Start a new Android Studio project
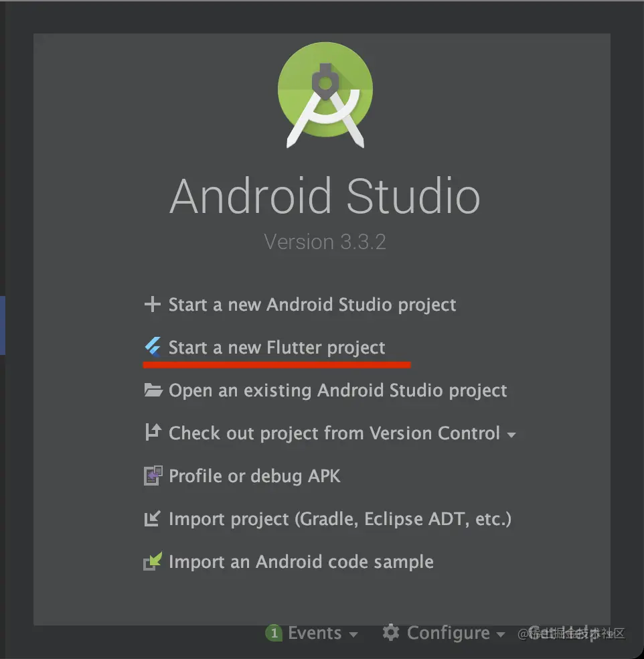Image resolution: width=644 pixels, height=659 pixels. [312, 305]
